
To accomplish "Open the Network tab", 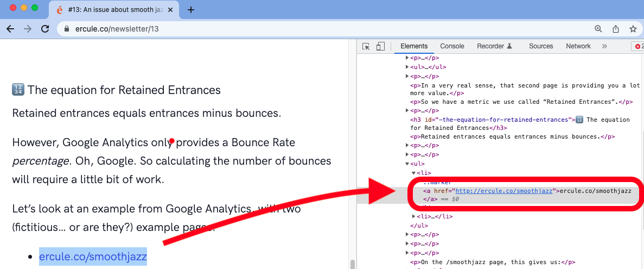I will [578, 46].
